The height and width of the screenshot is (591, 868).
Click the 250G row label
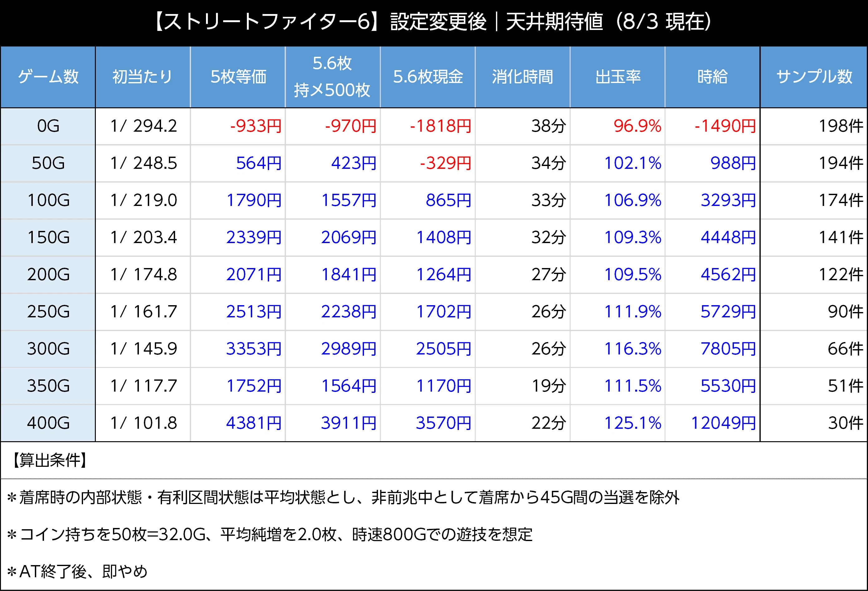(48, 311)
